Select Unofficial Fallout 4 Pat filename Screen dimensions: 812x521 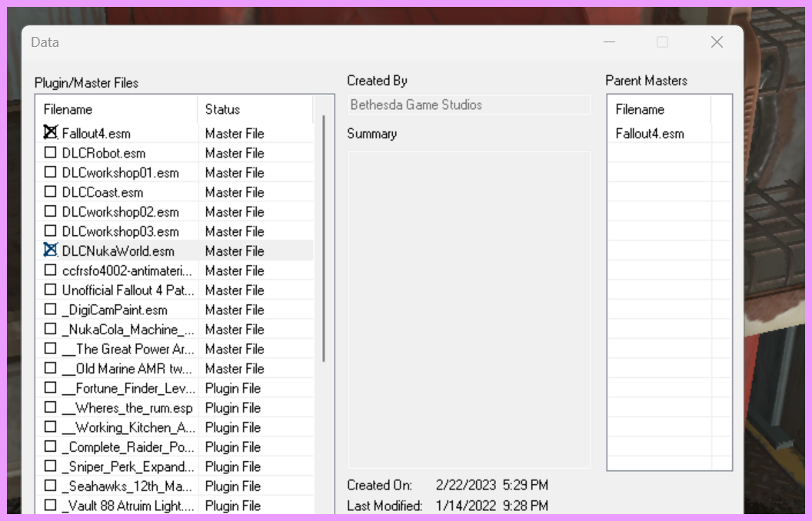[x=128, y=290]
